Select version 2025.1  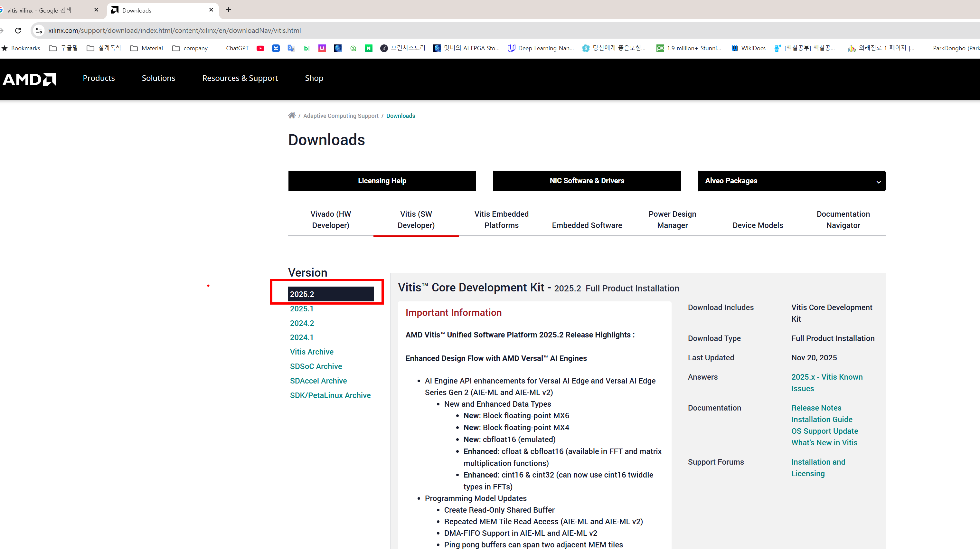[301, 308]
